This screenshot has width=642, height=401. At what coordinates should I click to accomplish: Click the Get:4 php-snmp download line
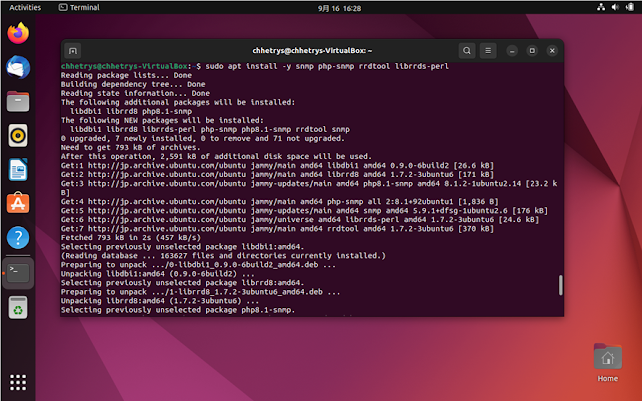click(x=280, y=201)
